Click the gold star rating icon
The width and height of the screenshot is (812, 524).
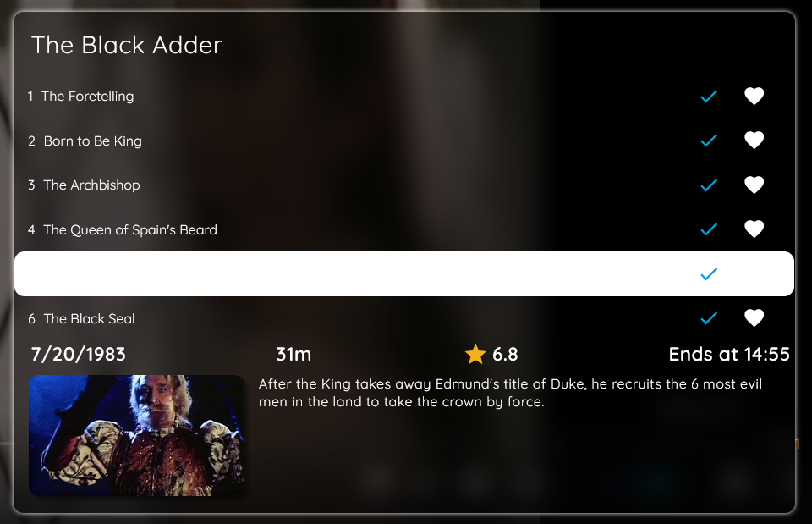click(x=475, y=354)
